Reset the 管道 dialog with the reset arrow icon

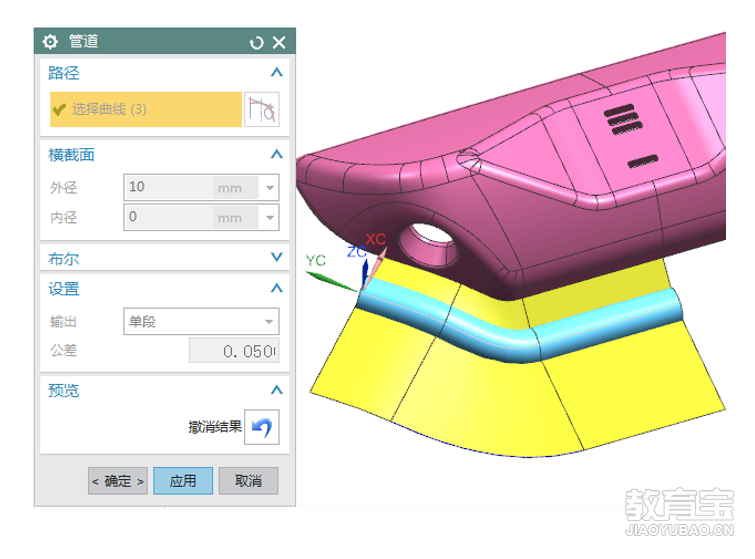[257, 42]
